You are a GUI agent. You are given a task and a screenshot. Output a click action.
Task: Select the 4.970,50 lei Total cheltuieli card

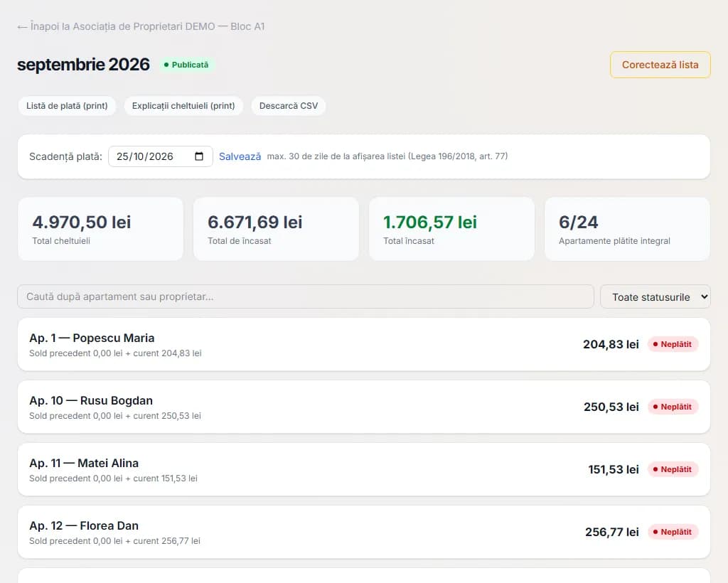pyautogui.click(x=100, y=229)
